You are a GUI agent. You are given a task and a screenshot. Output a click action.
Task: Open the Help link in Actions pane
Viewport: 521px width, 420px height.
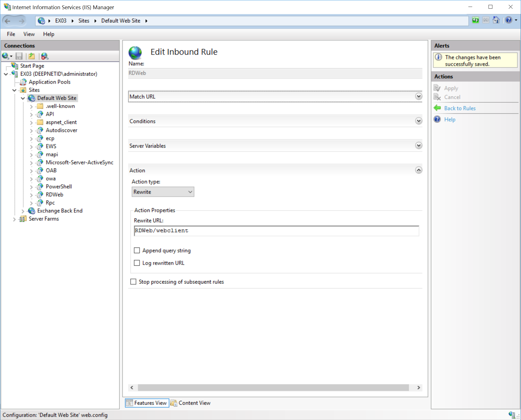click(x=449, y=120)
